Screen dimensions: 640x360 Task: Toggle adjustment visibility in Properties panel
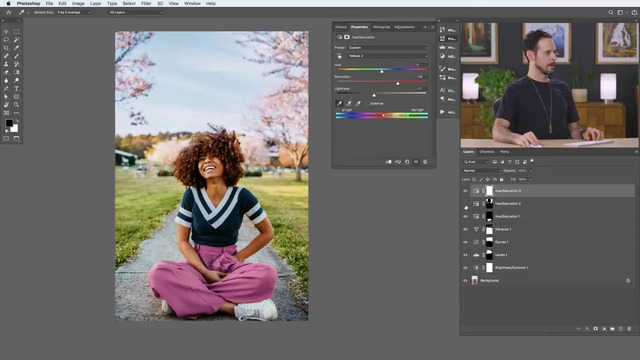[416, 162]
